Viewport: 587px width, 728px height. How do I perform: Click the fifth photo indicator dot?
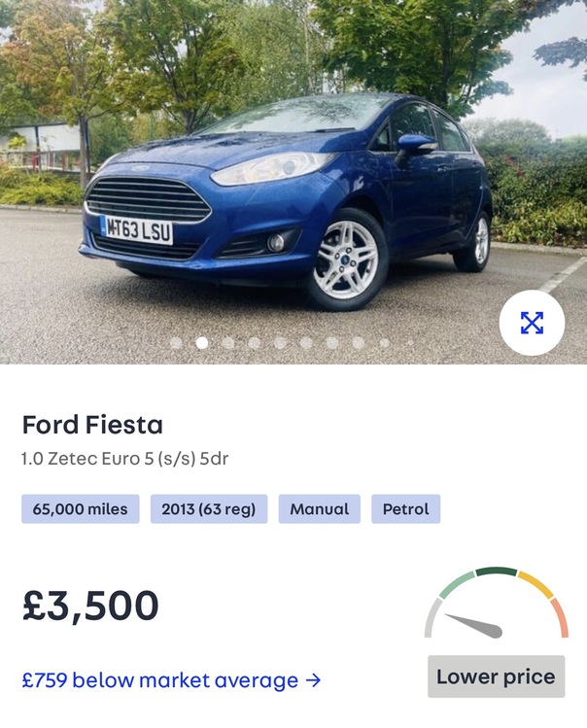pyautogui.click(x=280, y=343)
